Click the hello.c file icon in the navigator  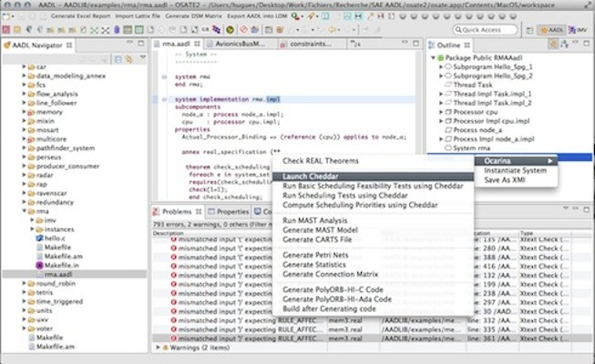[x=39, y=238]
